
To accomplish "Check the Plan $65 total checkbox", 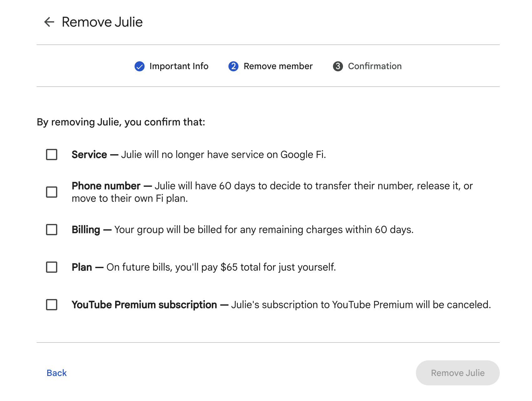I will click(52, 267).
